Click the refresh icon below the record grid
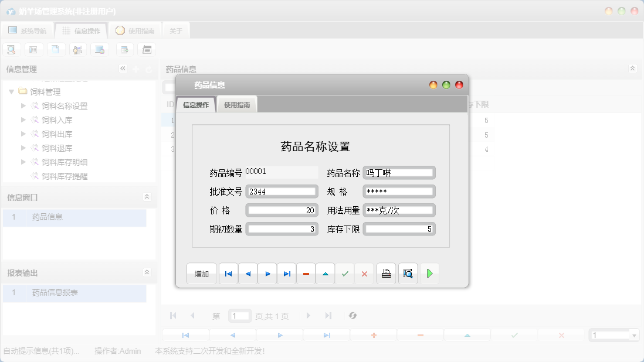644x362 pixels. pos(352,315)
